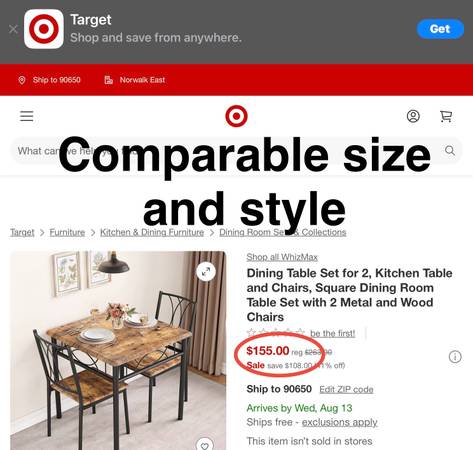Open the shopping cart
The width and height of the screenshot is (473, 450).
[x=446, y=116]
